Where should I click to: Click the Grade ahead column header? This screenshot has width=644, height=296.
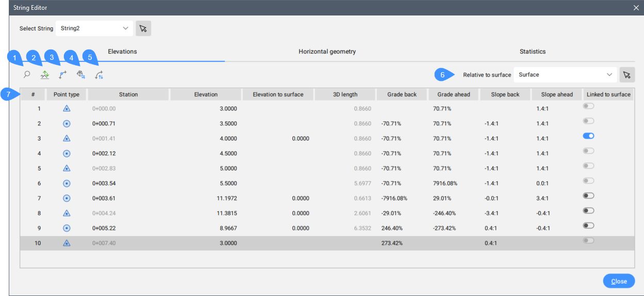[454, 94]
